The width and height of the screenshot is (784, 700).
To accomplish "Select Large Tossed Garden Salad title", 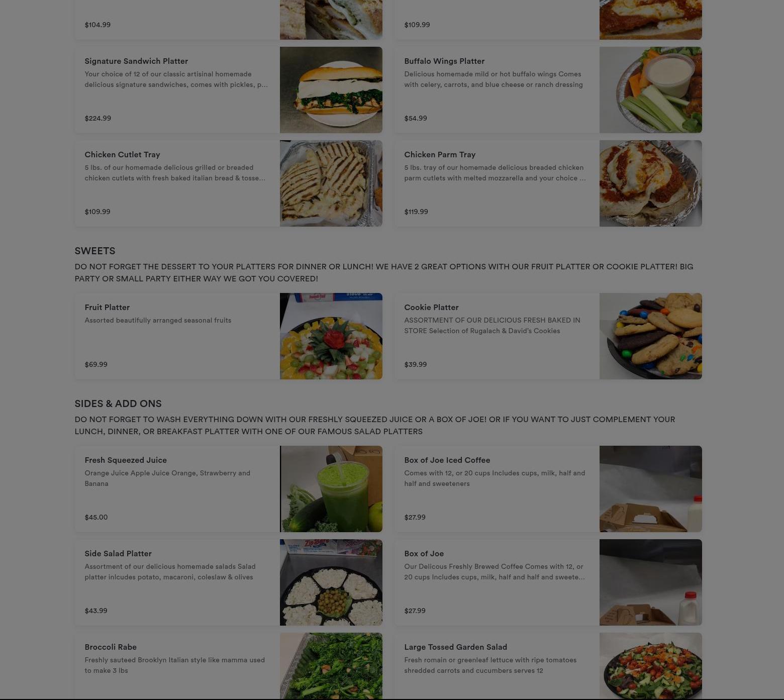I will 455,647.
